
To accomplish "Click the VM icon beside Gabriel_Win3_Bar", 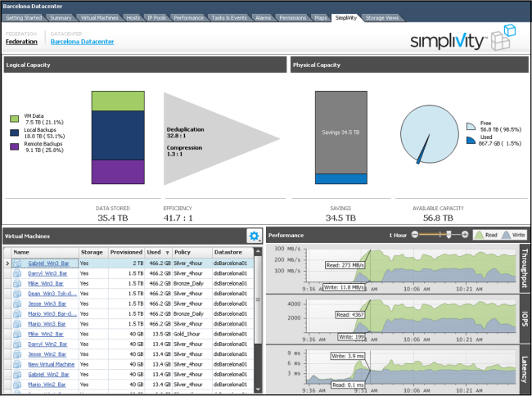I will tap(17, 263).
